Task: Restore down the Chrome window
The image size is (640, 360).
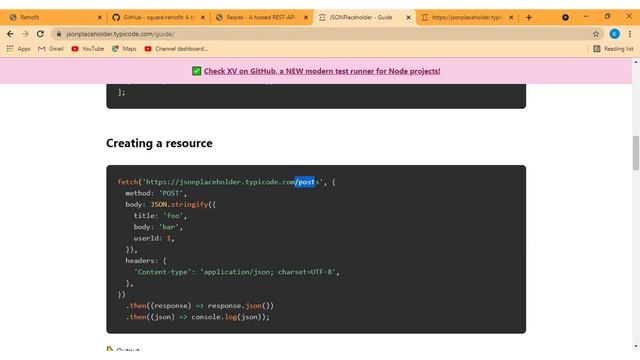Action: [607, 16]
